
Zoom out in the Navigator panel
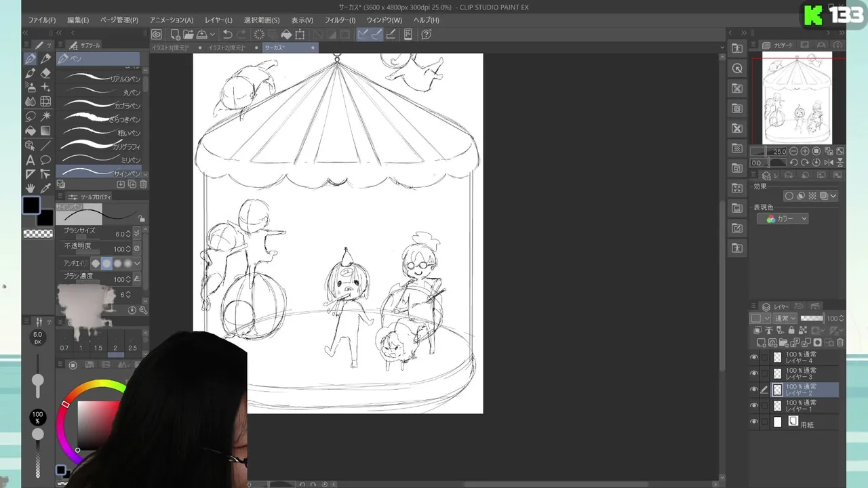coord(793,152)
